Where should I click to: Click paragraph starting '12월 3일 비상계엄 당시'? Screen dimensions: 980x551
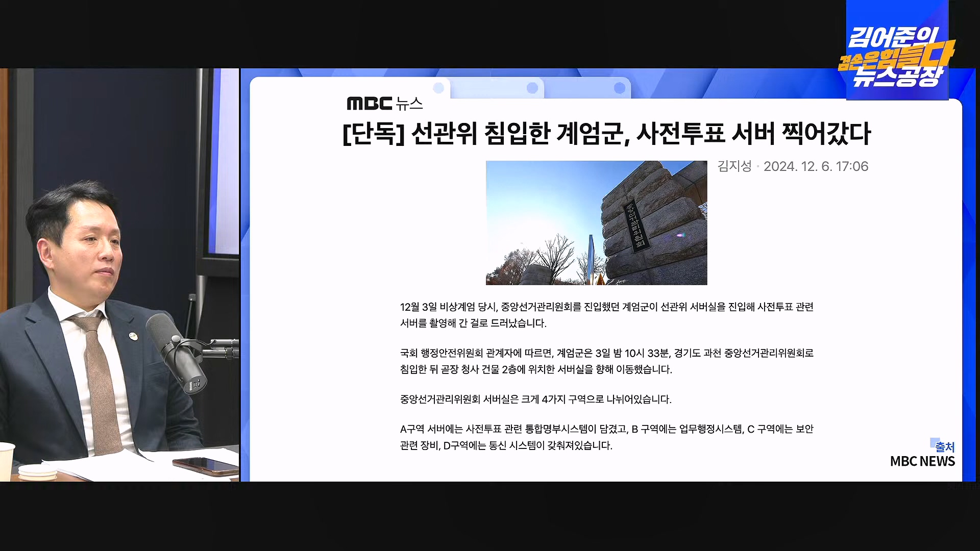click(606, 315)
